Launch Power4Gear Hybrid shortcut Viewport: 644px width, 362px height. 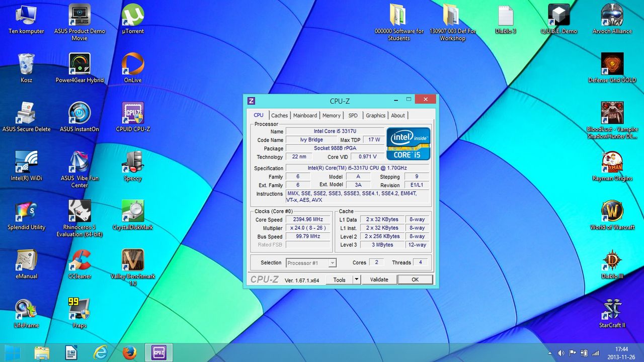(x=79, y=68)
